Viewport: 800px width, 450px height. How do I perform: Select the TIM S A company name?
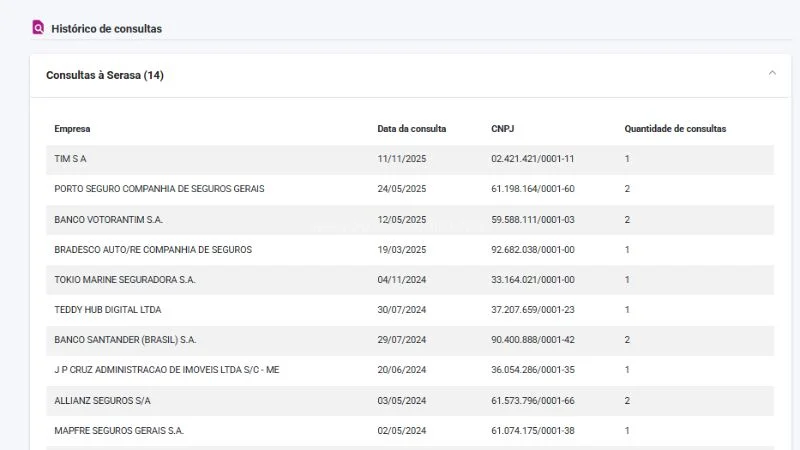point(70,159)
